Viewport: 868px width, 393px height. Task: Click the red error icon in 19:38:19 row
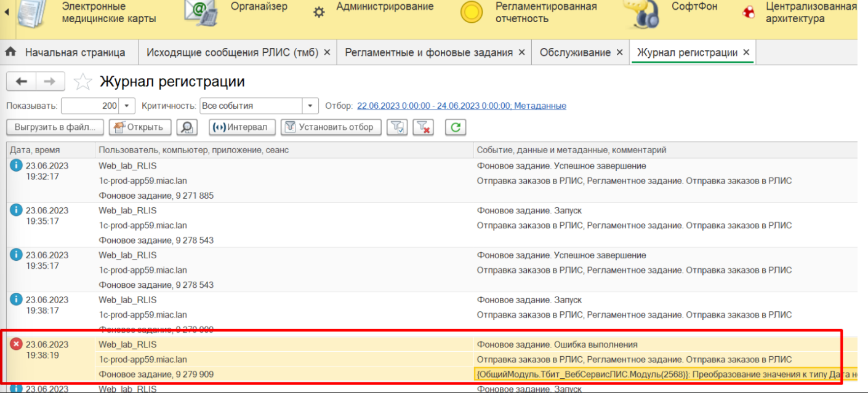pyautogui.click(x=17, y=344)
